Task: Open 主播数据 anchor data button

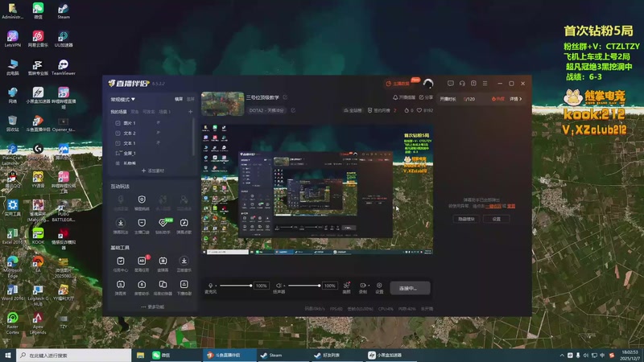Action: tap(398, 84)
